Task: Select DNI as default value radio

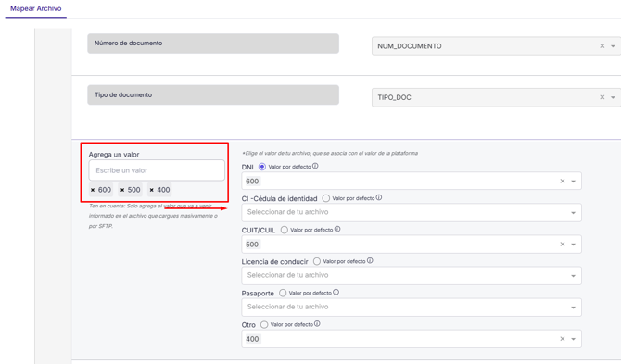Action: pyautogui.click(x=261, y=167)
